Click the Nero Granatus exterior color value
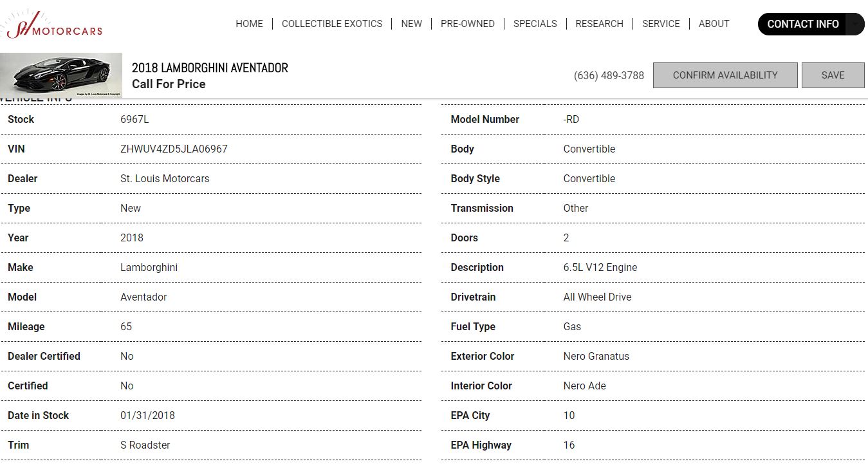 pyautogui.click(x=596, y=356)
